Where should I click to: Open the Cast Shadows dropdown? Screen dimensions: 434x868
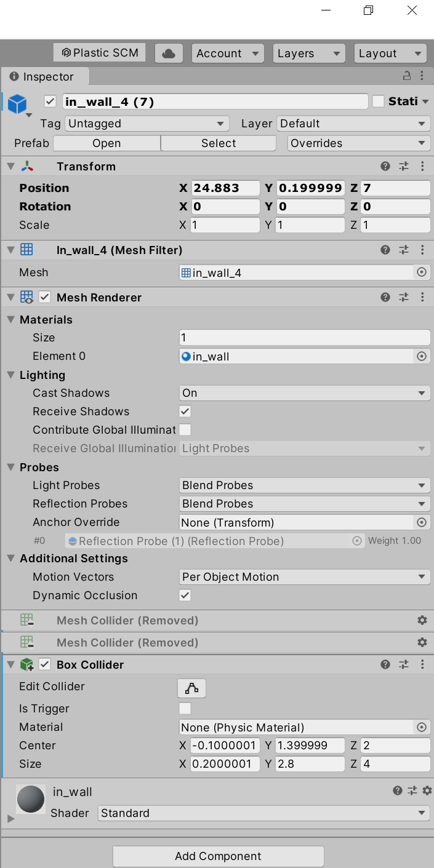tap(304, 392)
